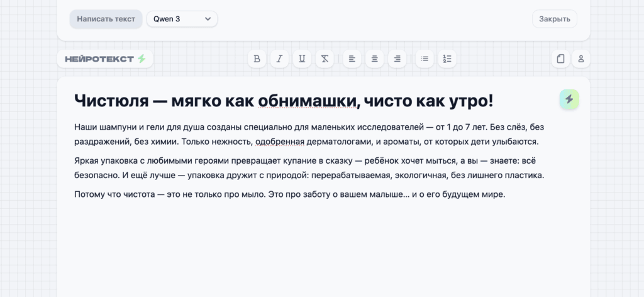644x297 pixels.
Task: Click the Написать текст button
Action: 106,19
